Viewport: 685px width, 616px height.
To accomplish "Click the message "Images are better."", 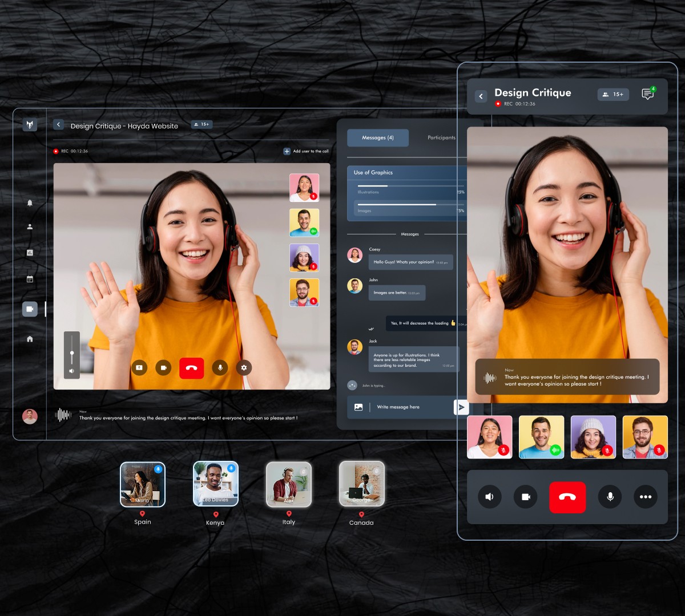I will pos(397,293).
